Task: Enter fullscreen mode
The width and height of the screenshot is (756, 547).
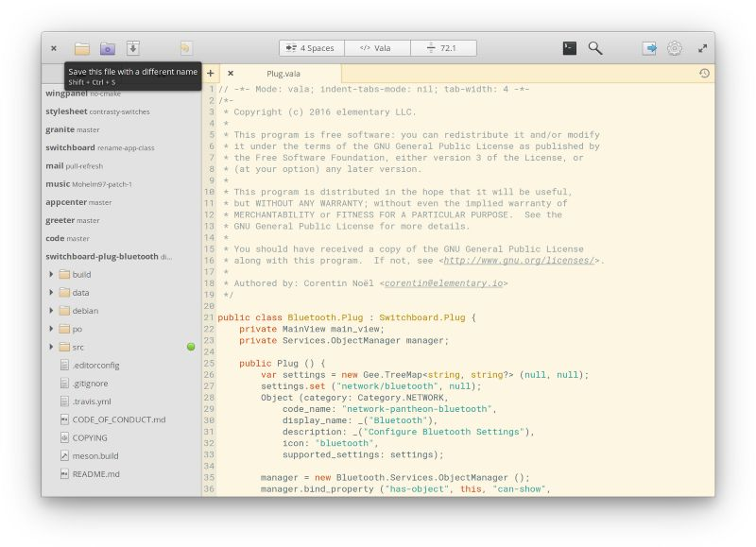Action: [703, 46]
